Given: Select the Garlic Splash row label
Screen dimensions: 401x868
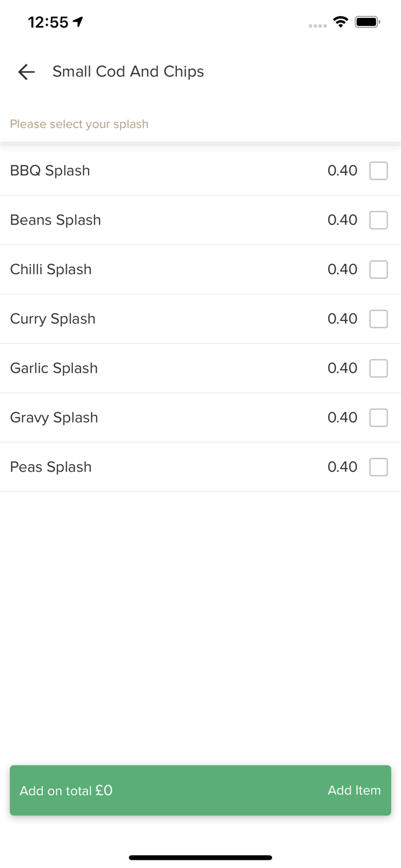Looking at the screenshot, I should tap(54, 368).
